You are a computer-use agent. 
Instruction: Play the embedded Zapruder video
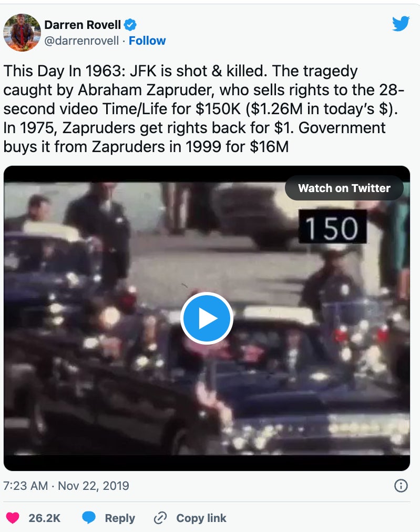207,318
